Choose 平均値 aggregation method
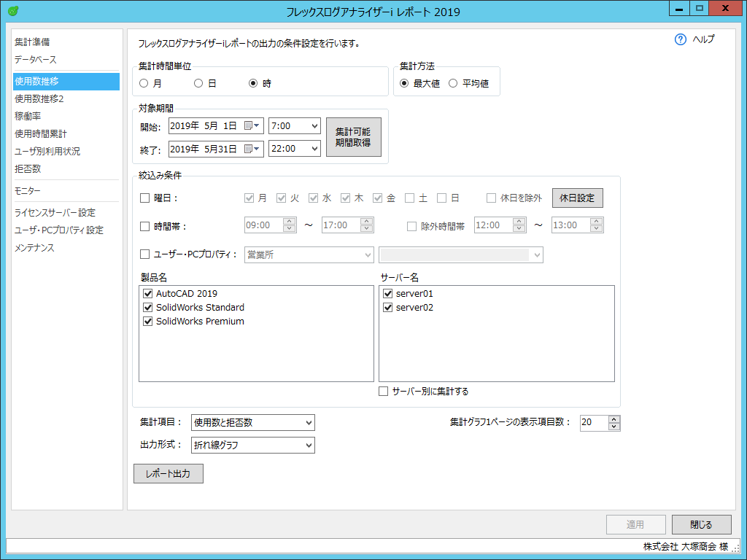 [453, 83]
